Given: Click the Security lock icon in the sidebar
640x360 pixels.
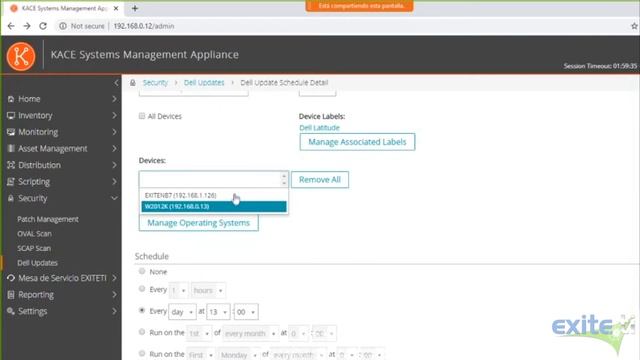Looking at the screenshot, I should (11, 198).
